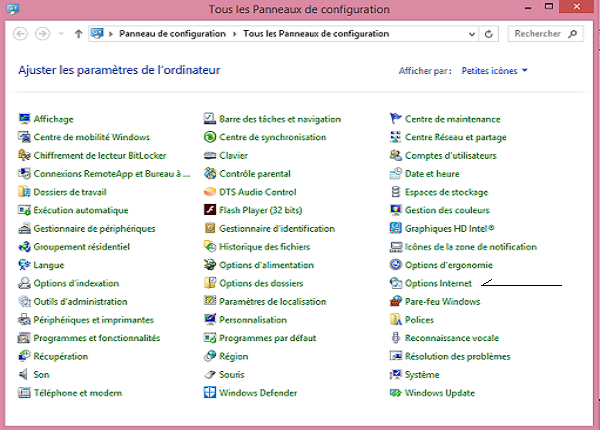This screenshot has width=600, height=430.
Task: Click the Graphiques HD Intel icon
Action: tap(395, 228)
